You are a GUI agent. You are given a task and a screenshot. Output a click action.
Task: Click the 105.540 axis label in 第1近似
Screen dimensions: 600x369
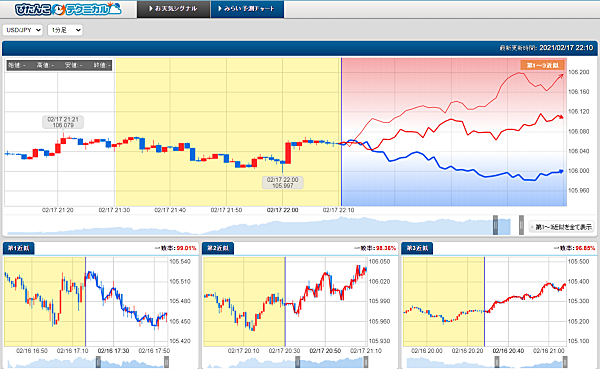coord(180,262)
